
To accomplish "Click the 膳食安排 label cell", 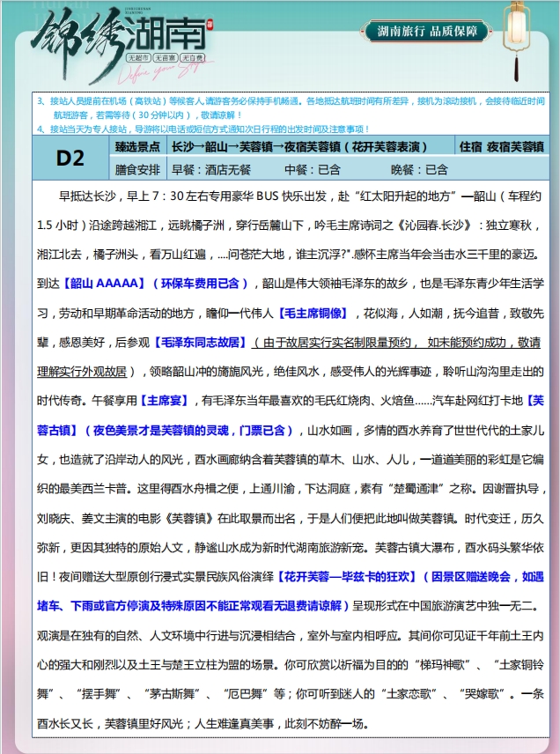I will click(x=137, y=169).
